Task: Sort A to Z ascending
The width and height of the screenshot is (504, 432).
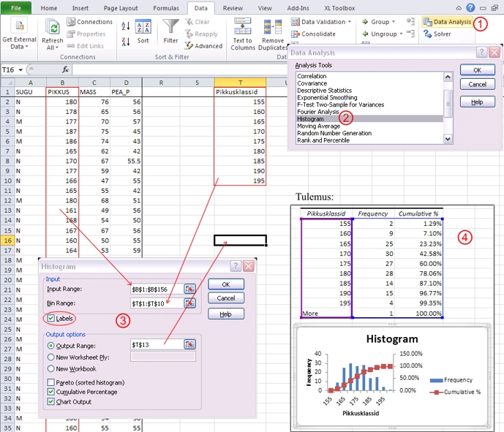Action: (126, 26)
